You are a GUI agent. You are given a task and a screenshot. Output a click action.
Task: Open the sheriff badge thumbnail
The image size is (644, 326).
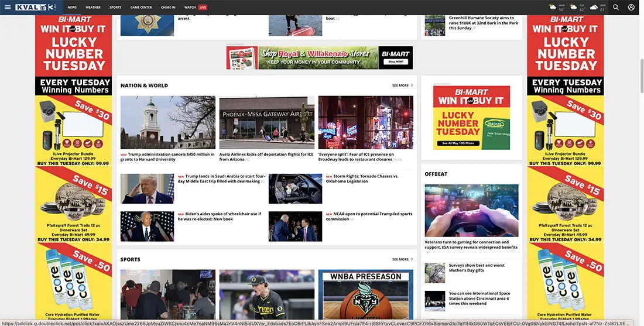pos(147,25)
